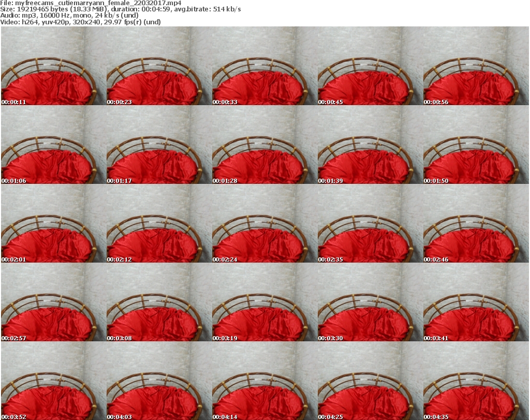This screenshot has height=420, width=530.
Task: Click the Audio mp3 info line
Action: (x=69, y=16)
